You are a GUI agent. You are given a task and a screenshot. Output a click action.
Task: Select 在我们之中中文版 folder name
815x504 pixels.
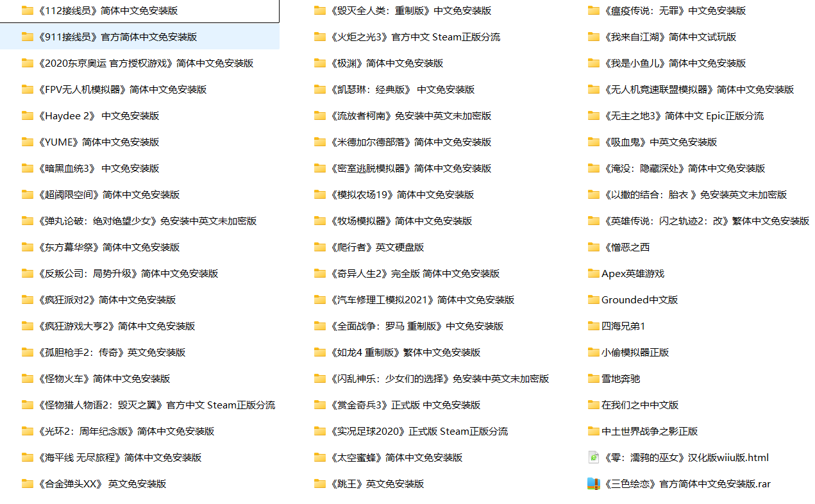click(x=640, y=405)
